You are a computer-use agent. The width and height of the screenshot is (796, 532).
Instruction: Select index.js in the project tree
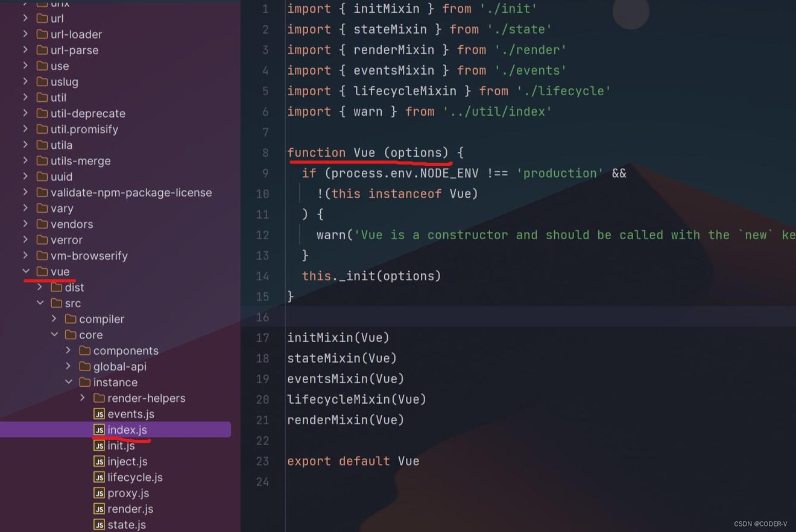pyautogui.click(x=127, y=430)
